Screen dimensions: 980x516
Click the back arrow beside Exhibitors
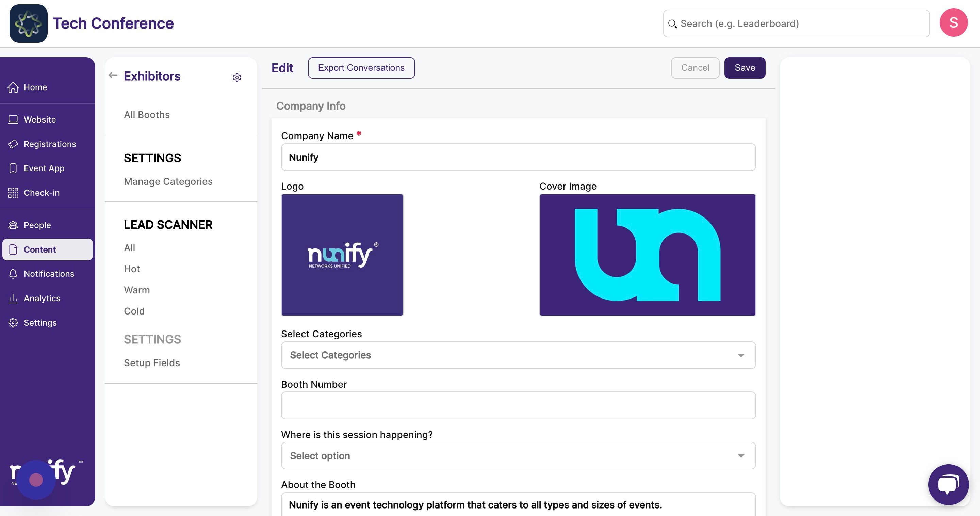tap(113, 75)
